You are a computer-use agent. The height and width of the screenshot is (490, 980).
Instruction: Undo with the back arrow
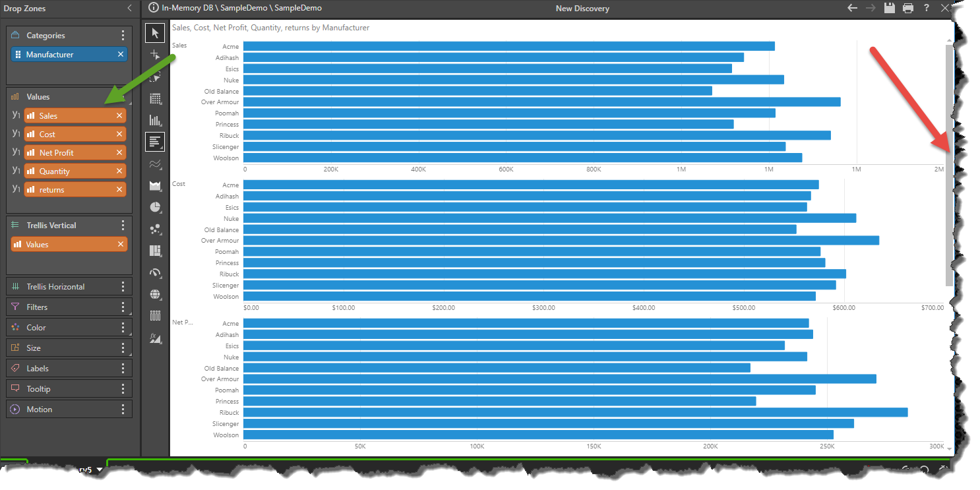pyautogui.click(x=852, y=8)
